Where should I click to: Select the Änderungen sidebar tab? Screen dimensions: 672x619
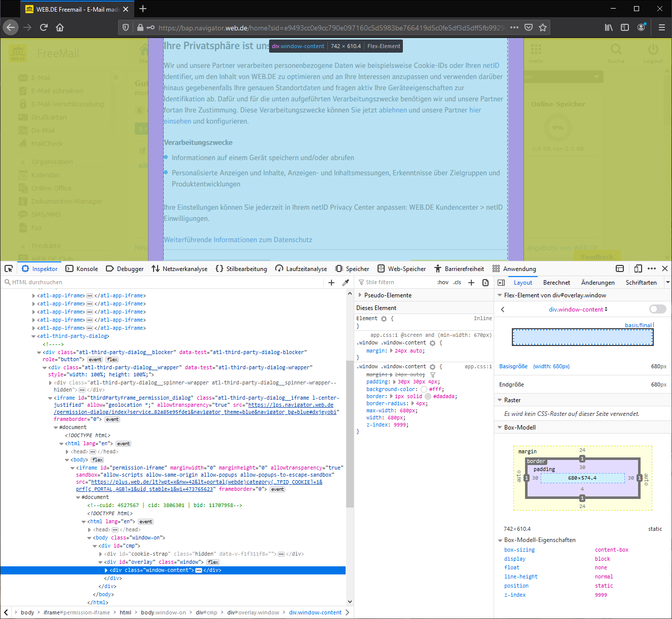tap(598, 283)
